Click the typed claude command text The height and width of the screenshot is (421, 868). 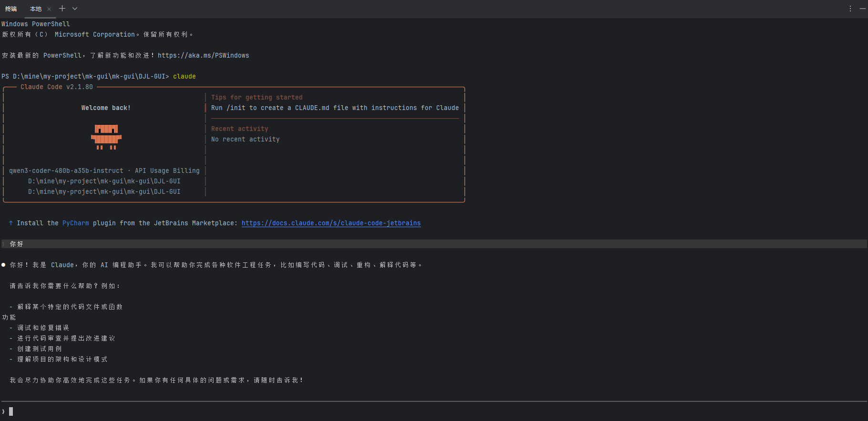(184, 76)
